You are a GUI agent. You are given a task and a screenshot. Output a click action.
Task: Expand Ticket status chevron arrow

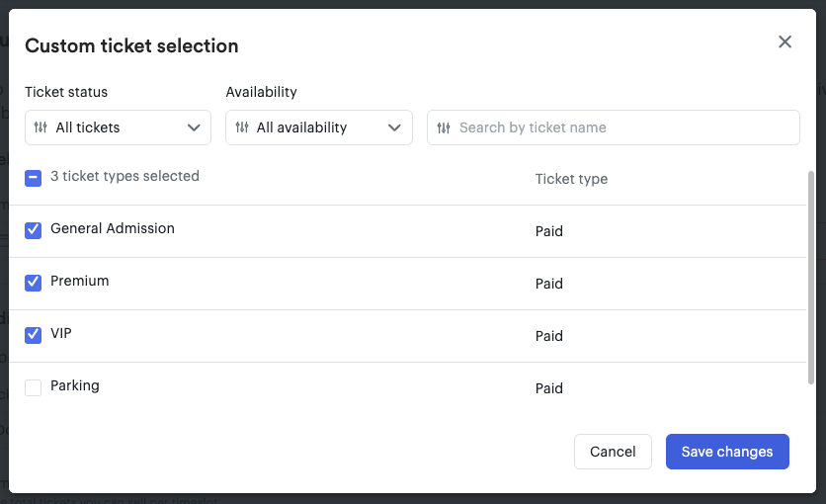[194, 127]
